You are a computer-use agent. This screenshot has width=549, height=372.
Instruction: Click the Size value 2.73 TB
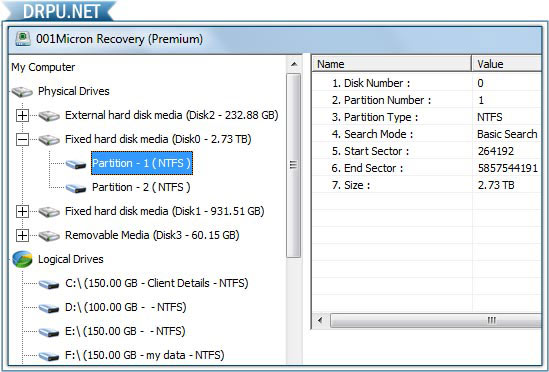[496, 185]
